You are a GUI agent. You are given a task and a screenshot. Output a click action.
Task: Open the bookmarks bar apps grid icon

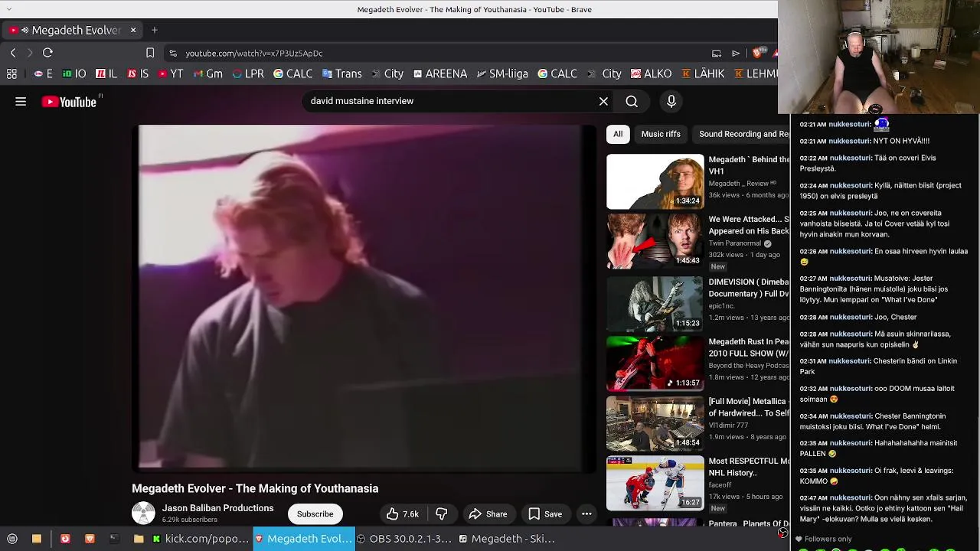pyautogui.click(x=11, y=73)
